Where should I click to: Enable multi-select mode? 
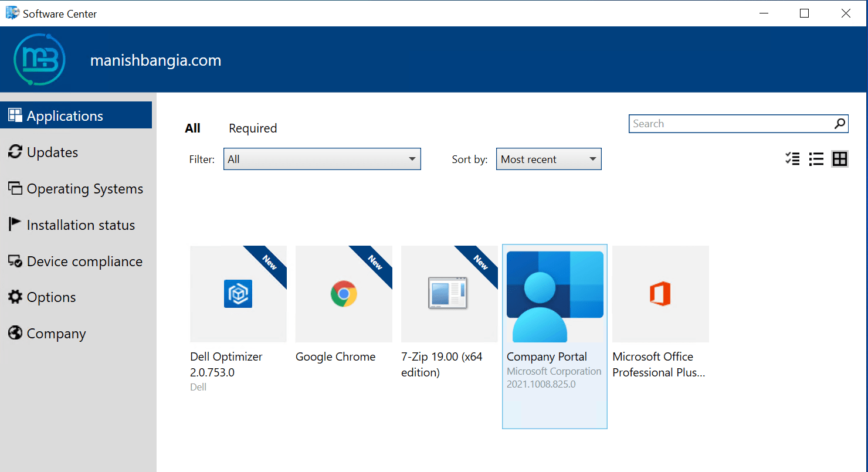pos(792,158)
